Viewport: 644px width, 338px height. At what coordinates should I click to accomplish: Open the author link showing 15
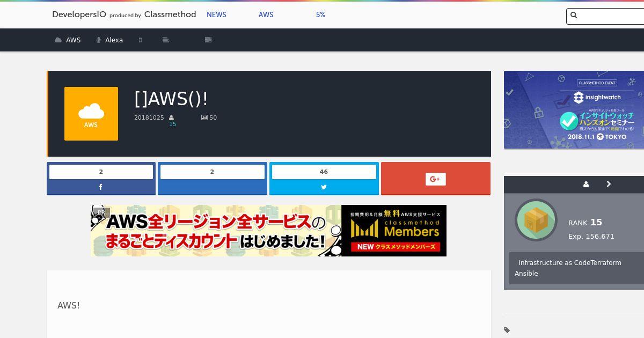pos(173,124)
